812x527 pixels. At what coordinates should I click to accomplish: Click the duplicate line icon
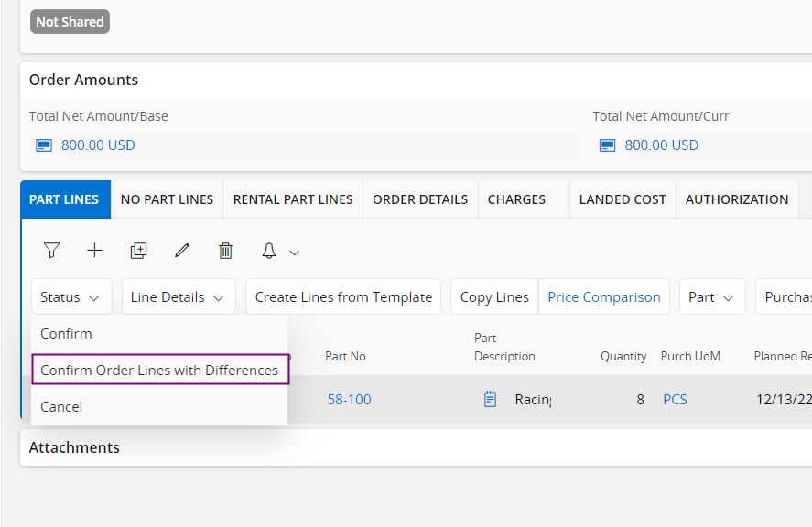tap(138, 251)
